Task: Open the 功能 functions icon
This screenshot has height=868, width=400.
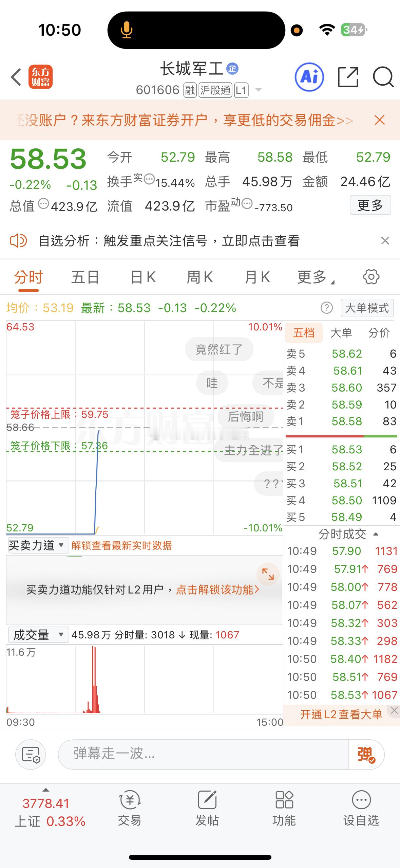Action: click(284, 809)
